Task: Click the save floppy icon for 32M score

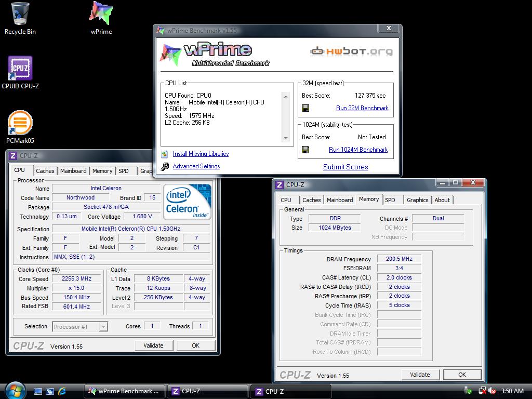Action: (x=305, y=108)
